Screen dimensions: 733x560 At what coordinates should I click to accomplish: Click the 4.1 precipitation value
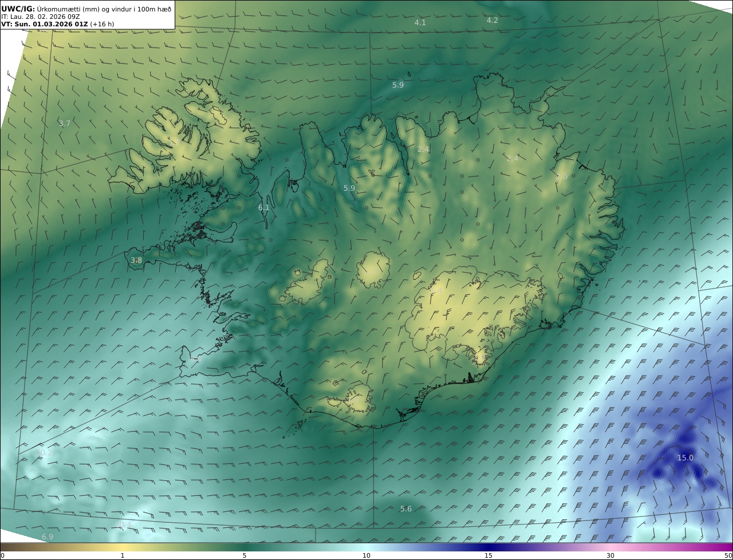click(420, 22)
